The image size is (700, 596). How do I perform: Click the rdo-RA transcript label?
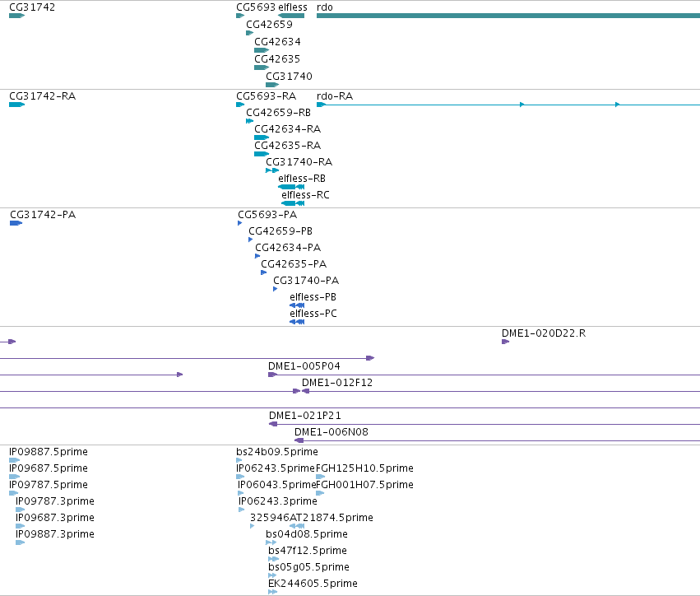(x=335, y=96)
